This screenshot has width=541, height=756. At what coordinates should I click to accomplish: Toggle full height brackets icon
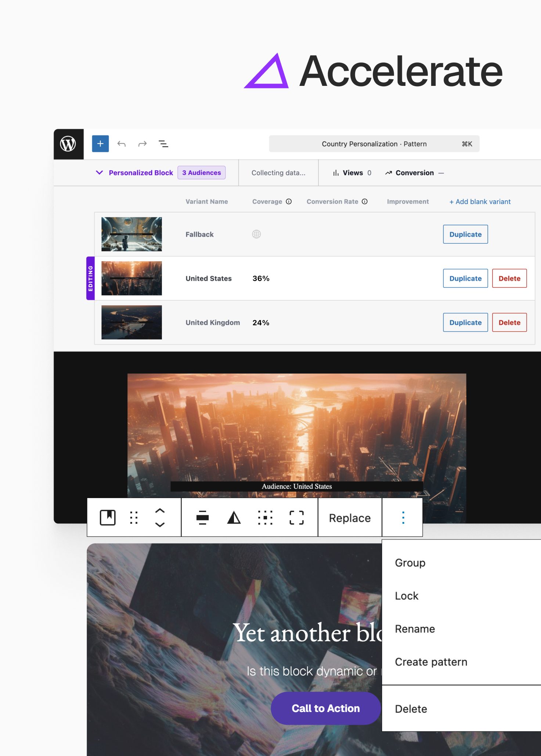pyautogui.click(x=296, y=517)
